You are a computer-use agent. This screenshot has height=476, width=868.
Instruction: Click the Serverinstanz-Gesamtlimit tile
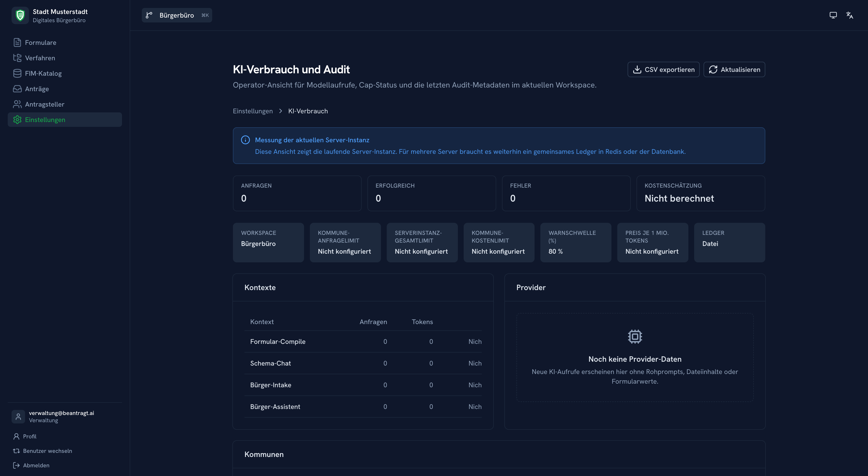(x=422, y=243)
